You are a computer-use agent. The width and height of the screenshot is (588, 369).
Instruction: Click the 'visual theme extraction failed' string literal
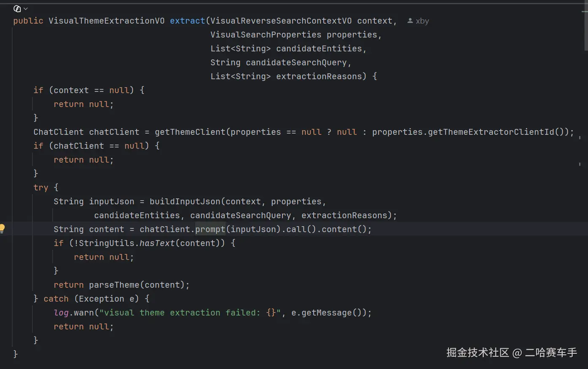pos(190,313)
